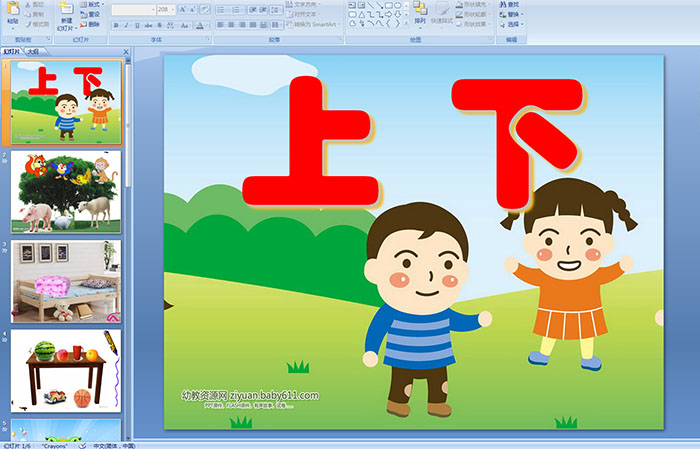Click the Decrease Indent icon
This screenshot has width=700, height=449.
[x=253, y=10]
